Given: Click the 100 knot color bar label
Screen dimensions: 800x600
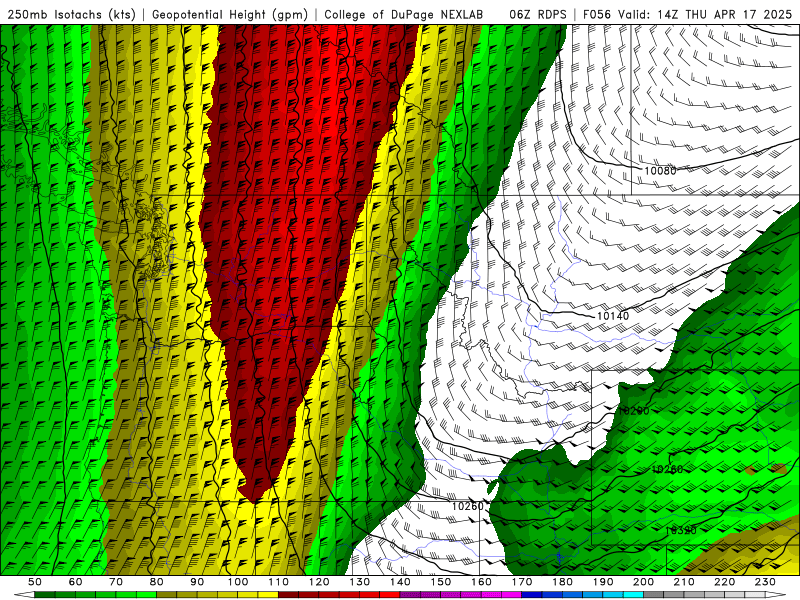Looking at the screenshot, I should click(x=238, y=582).
